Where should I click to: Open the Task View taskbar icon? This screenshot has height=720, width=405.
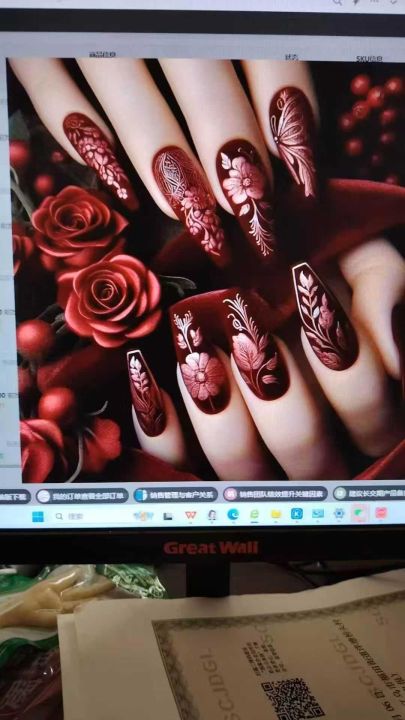coord(168,516)
